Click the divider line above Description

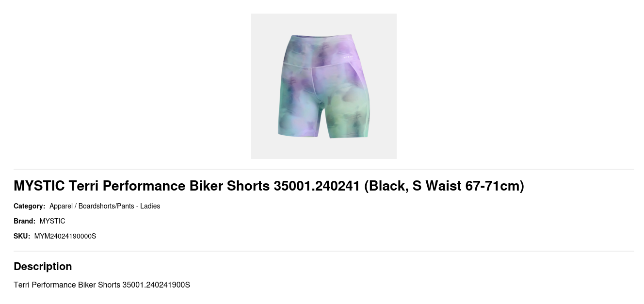[324, 251]
